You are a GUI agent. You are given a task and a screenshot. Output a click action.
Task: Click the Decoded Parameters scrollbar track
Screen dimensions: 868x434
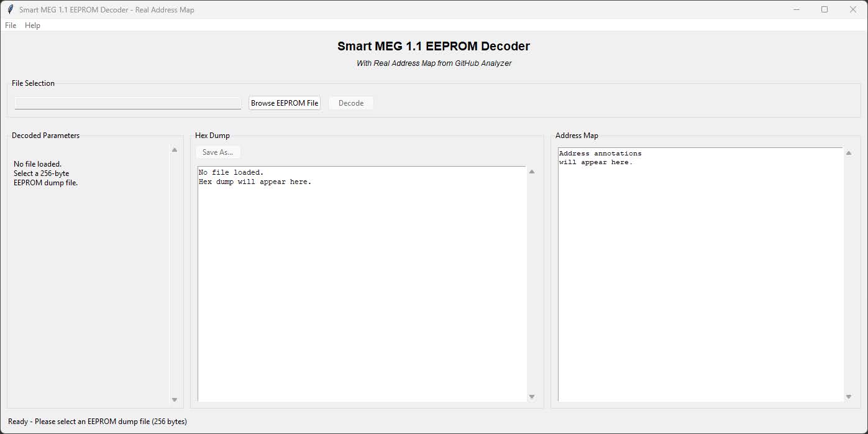click(175, 275)
